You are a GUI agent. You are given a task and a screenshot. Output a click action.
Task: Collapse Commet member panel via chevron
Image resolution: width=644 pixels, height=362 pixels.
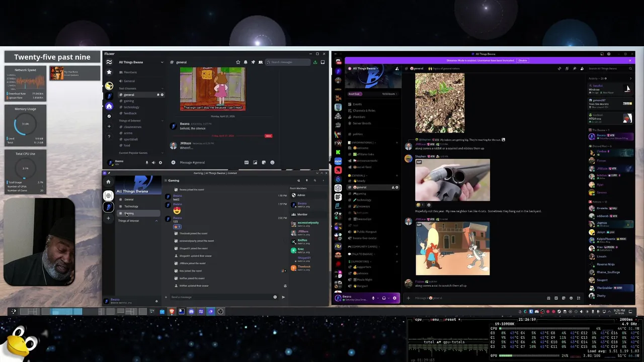tap(323, 180)
